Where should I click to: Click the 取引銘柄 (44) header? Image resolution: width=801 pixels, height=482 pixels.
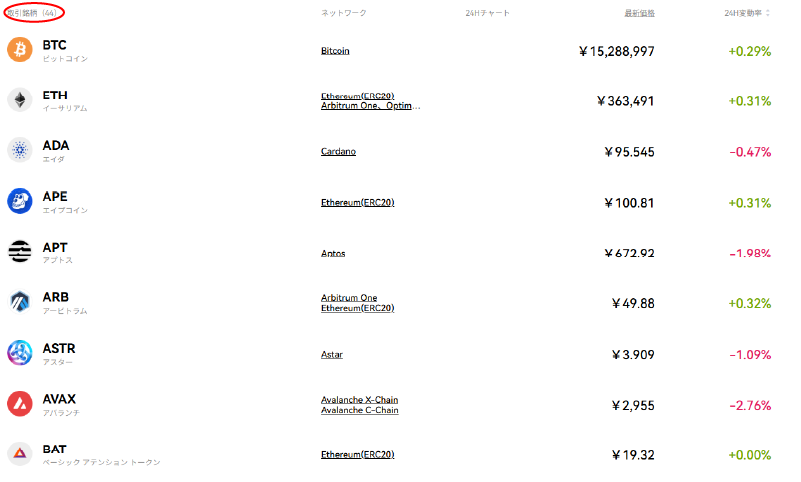tap(30, 13)
